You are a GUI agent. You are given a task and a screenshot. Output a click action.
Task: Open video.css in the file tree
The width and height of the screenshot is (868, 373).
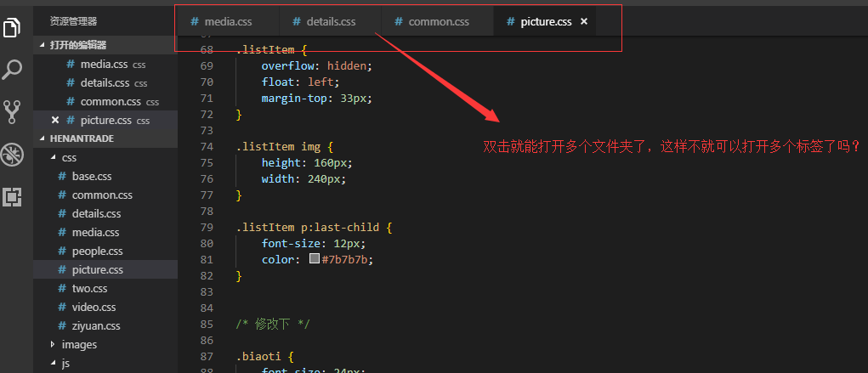click(105, 307)
